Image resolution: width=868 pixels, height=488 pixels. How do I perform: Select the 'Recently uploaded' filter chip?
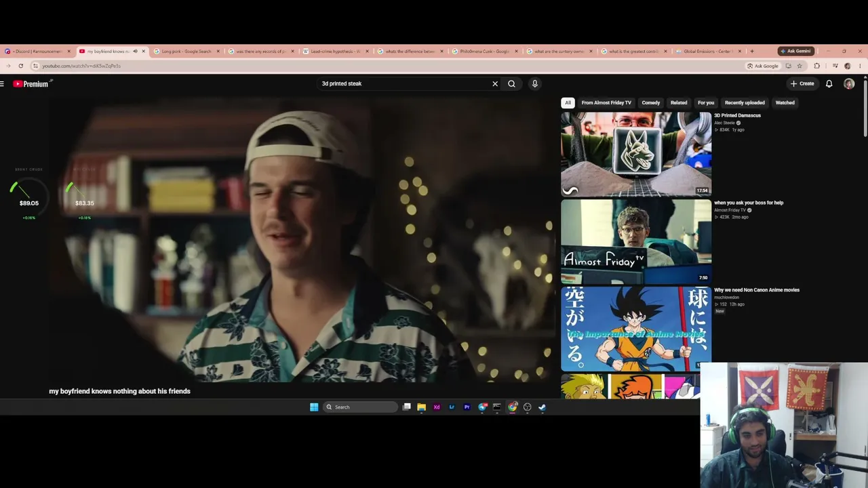[745, 103]
